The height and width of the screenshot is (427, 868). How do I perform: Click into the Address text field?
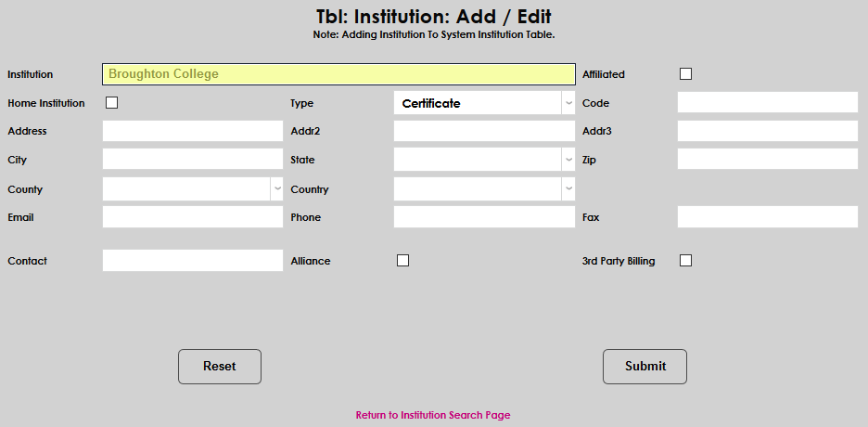193,131
